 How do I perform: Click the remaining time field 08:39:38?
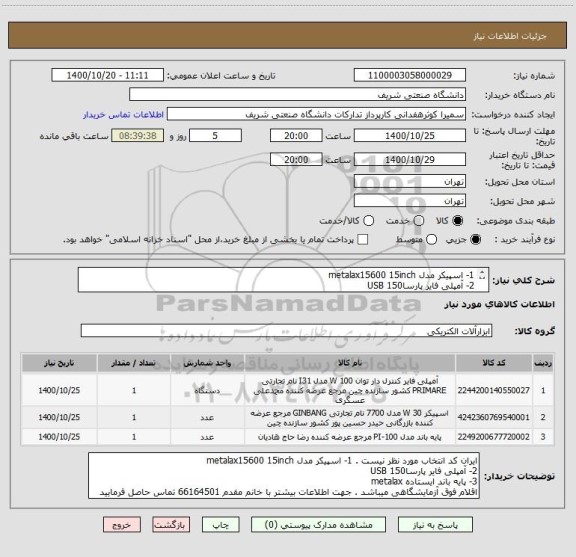[x=138, y=136]
